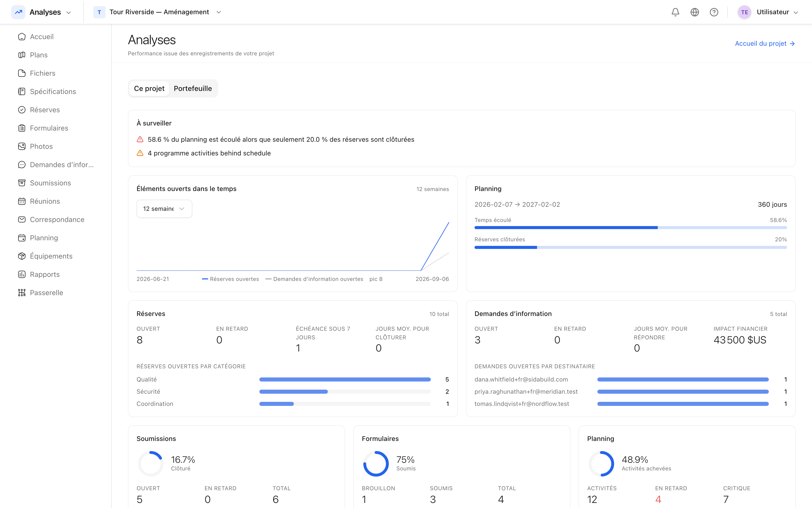
Task: Click the dana.whitfield+fr@sidabuild.com recipient row
Action: [631, 379]
